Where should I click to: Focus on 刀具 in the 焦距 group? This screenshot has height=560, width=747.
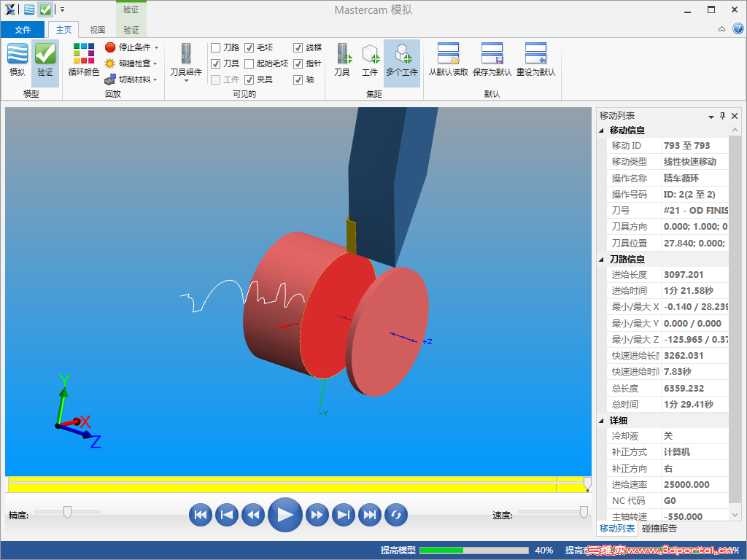pos(342,60)
